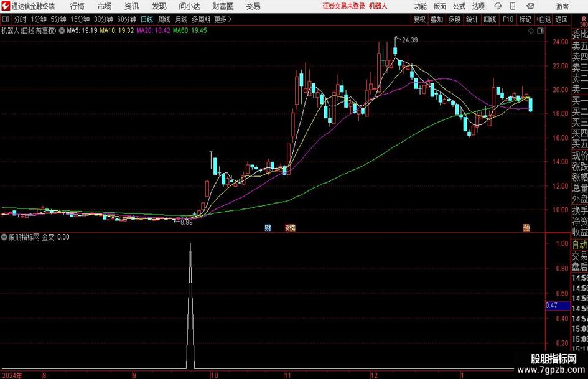Image resolution: width=588 pixels, height=379 pixels.
Task: Click the 多股 multi-stock button
Action: (x=454, y=19)
